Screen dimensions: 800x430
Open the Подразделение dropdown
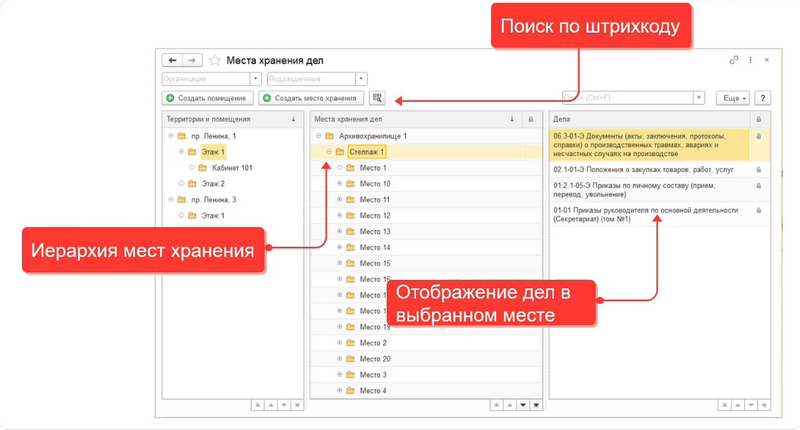(x=361, y=78)
